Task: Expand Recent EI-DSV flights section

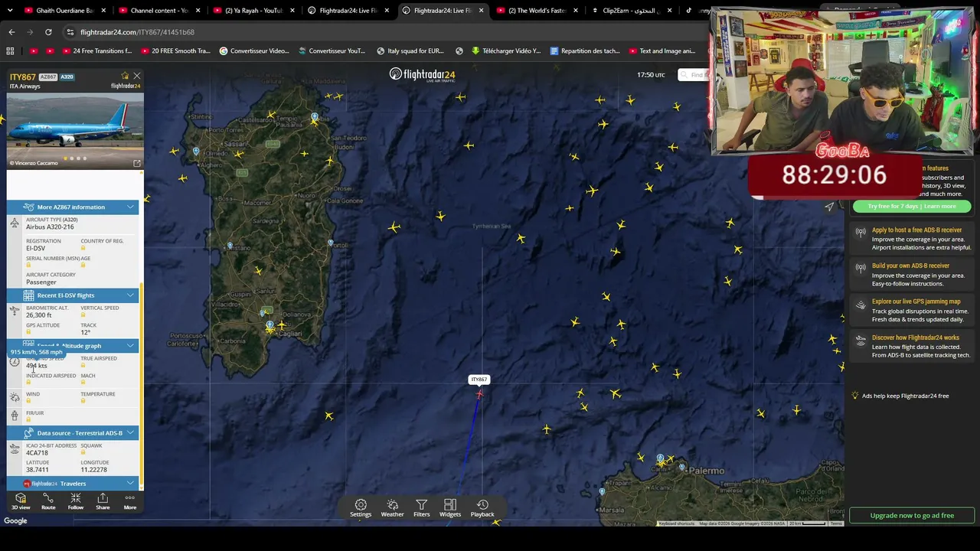Action: pos(73,295)
